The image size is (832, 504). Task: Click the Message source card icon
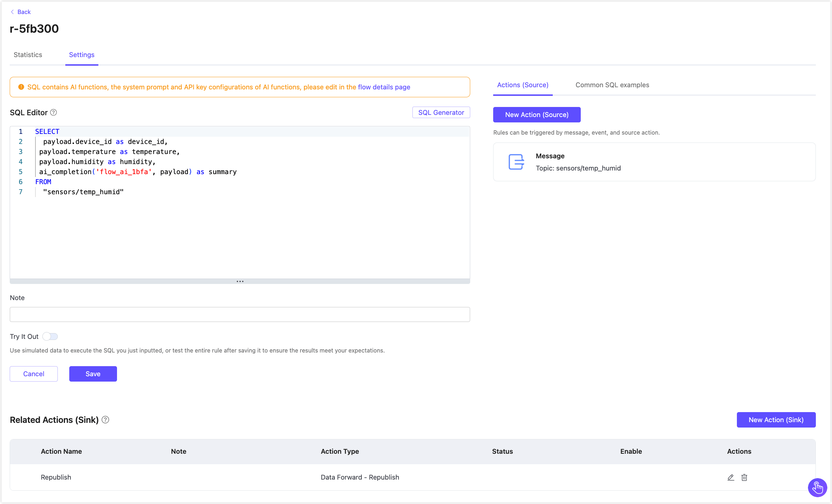[x=516, y=162]
